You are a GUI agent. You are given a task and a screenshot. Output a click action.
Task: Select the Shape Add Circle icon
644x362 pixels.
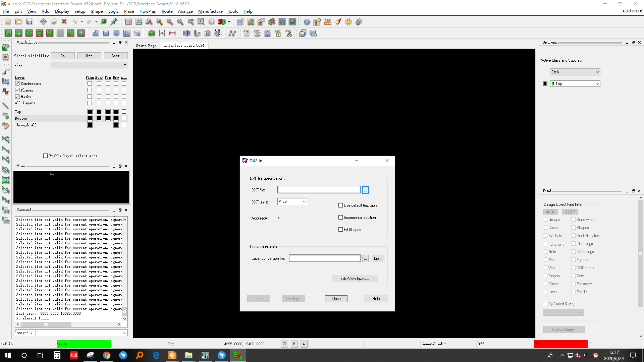click(116, 33)
